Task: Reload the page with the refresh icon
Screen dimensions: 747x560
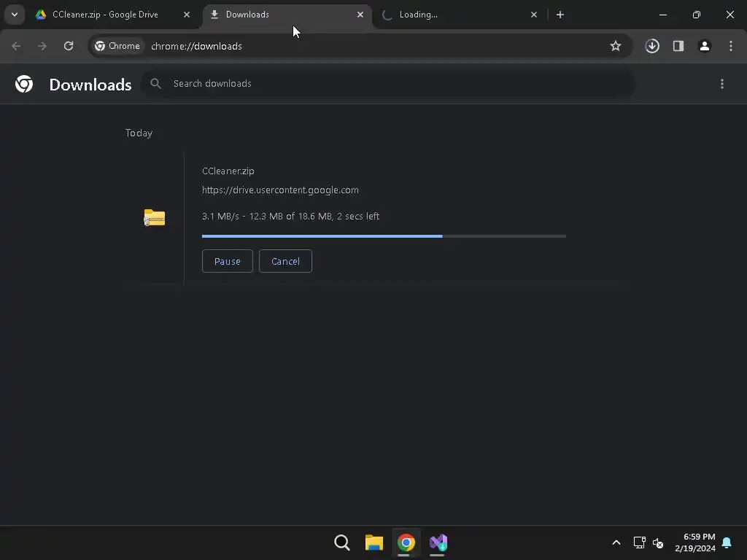Action: tap(69, 46)
